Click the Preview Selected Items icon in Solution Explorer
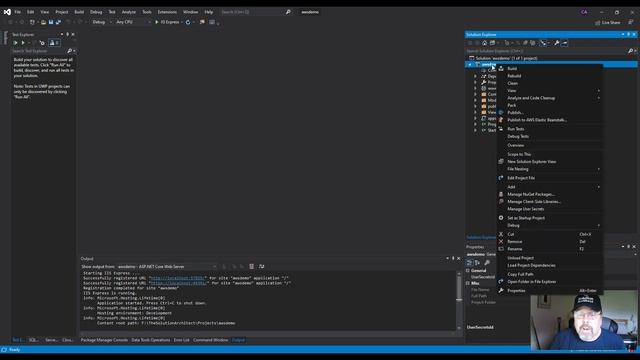This screenshot has height=360, width=640. point(564,43)
